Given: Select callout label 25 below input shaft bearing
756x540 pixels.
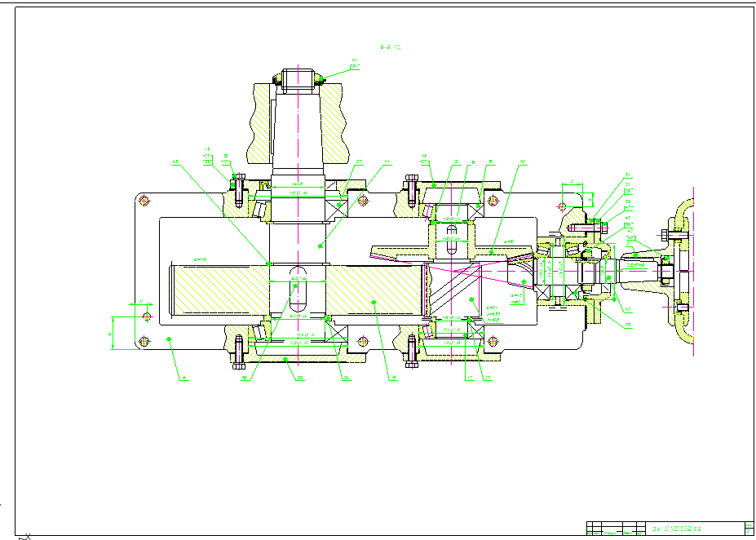Looking at the screenshot, I should [x=629, y=325].
